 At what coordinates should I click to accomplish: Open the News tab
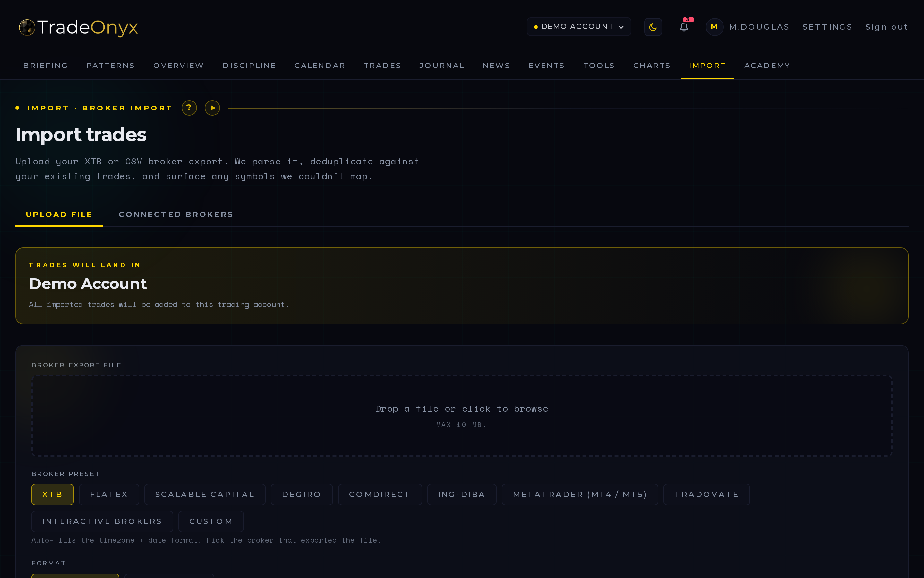click(x=496, y=66)
